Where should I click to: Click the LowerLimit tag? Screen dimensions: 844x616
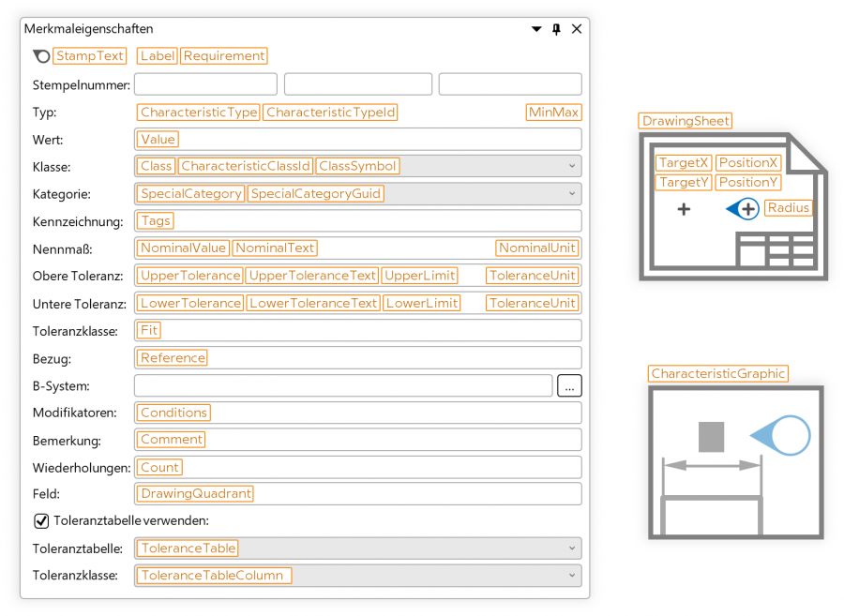coord(422,303)
